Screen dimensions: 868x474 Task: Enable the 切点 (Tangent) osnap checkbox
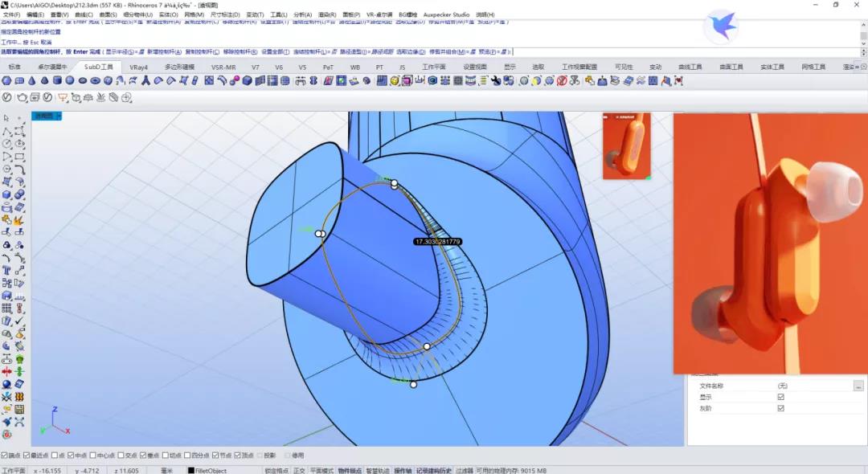(165, 456)
